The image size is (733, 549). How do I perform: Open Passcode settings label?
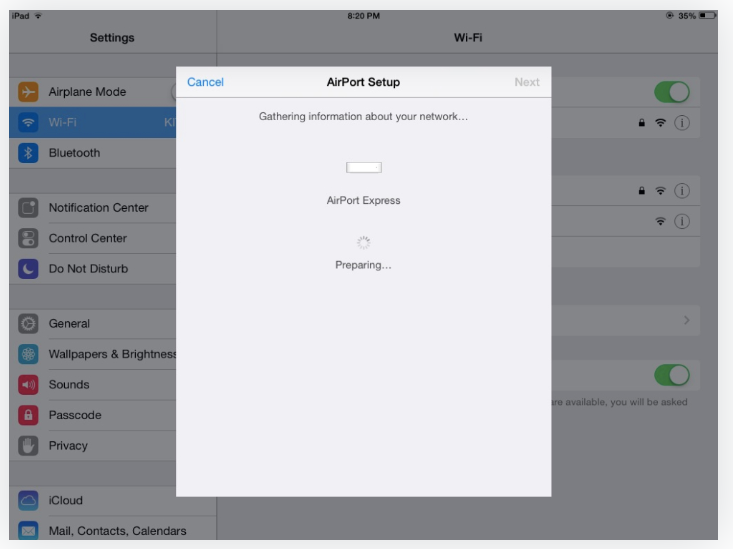click(75, 415)
